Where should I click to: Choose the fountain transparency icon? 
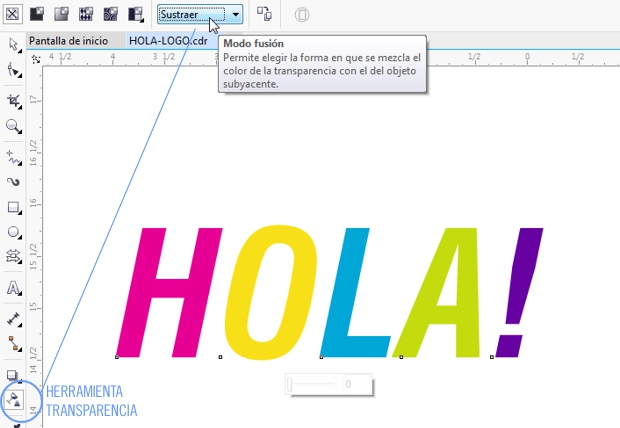62,14
